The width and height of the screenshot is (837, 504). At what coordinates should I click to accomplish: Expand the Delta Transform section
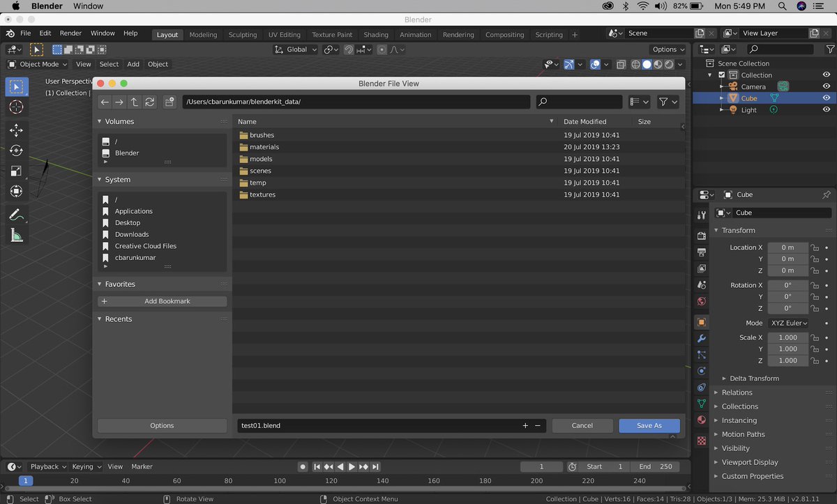pos(754,379)
